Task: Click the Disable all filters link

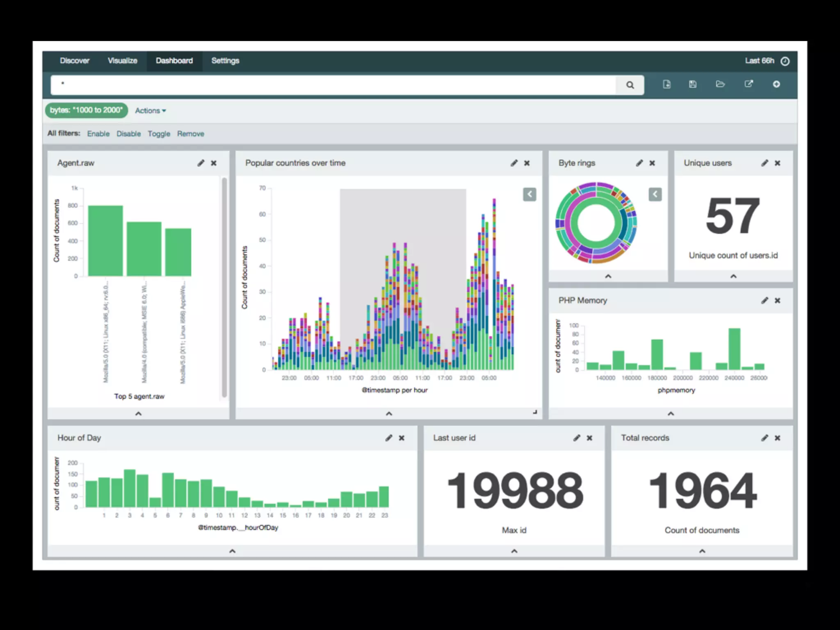Action: coord(128,134)
